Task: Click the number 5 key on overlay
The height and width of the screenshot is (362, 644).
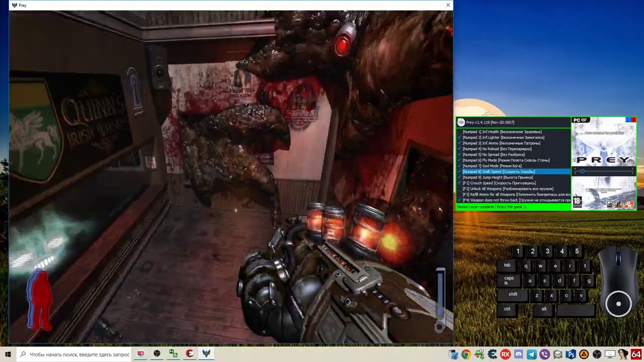Action: [577, 251]
